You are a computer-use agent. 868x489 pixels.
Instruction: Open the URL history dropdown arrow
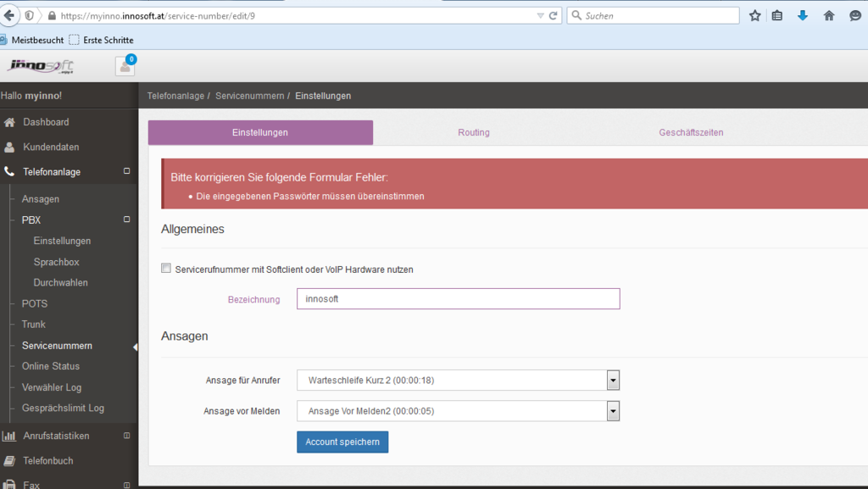click(x=540, y=15)
